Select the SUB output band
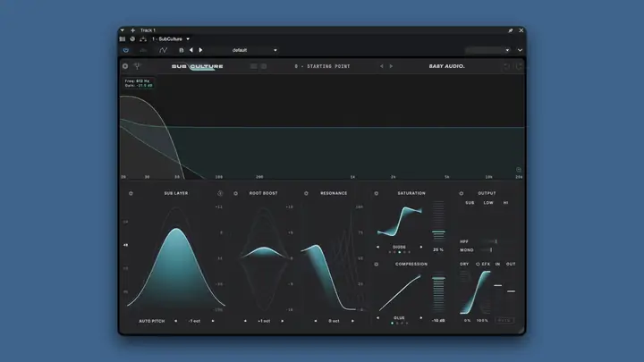 click(x=470, y=203)
